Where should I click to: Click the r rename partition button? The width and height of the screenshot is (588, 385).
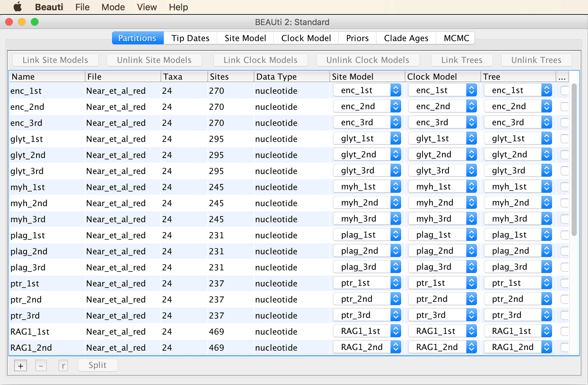pos(63,366)
